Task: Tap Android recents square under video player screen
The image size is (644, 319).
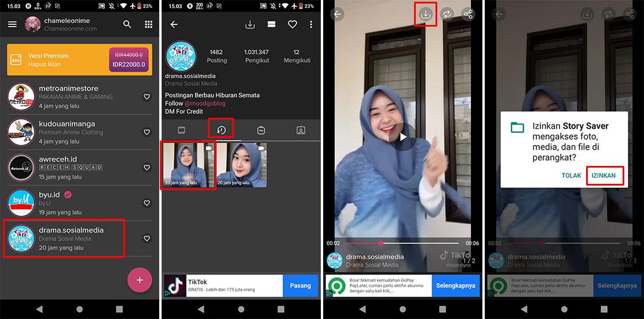Action: click(442, 309)
